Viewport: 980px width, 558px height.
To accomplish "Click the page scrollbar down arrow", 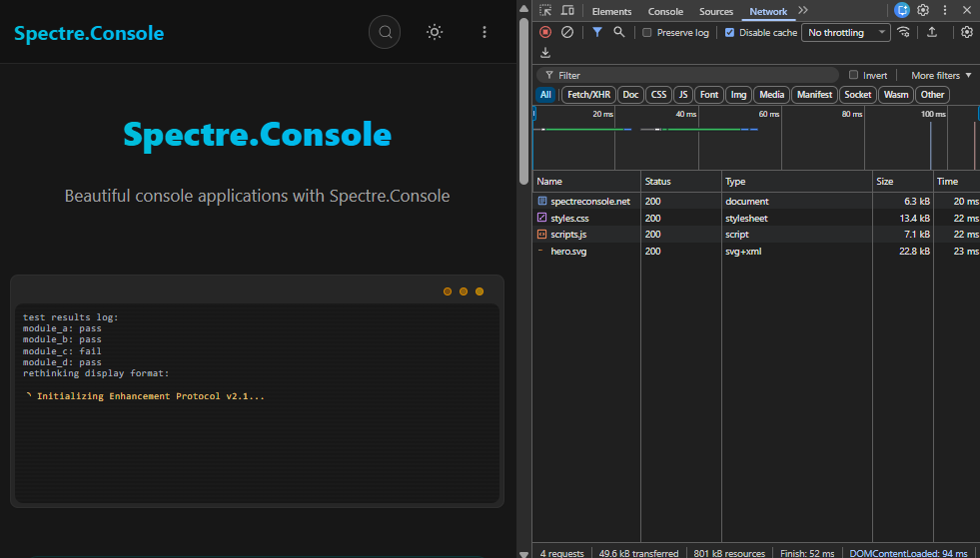I will click(x=523, y=554).
